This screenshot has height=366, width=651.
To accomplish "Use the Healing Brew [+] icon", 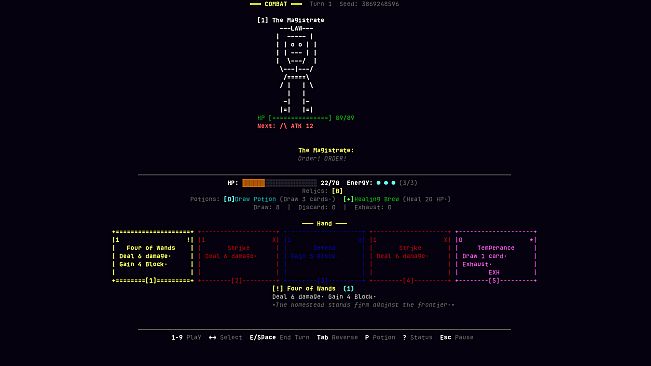I will click(x=348, y=199).
